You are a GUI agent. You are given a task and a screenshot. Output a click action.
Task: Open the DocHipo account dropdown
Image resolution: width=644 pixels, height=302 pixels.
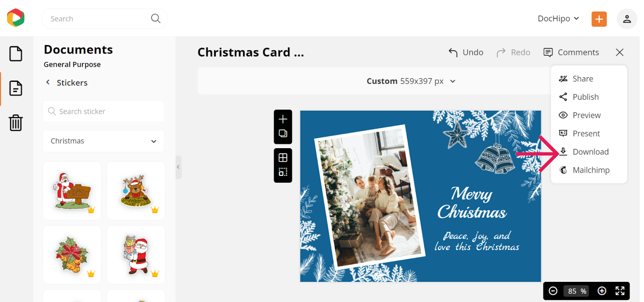tap(558, 19)
